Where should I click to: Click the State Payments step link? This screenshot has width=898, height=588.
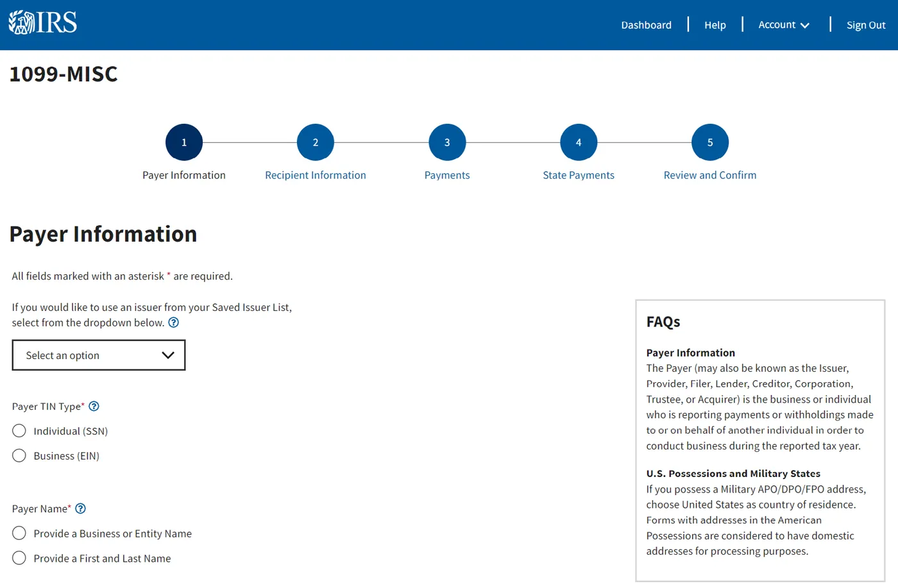tap(579, 175)
